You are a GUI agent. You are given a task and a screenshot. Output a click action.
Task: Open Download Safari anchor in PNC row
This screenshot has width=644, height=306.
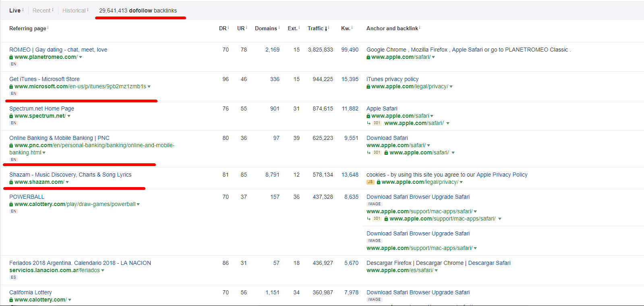(x=387, y=138)
